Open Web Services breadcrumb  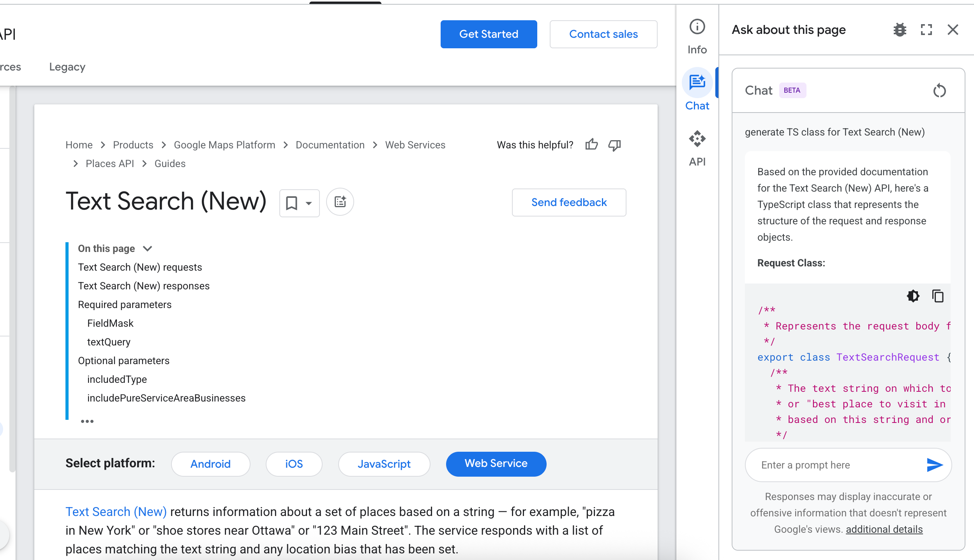[x=415, y=145]
